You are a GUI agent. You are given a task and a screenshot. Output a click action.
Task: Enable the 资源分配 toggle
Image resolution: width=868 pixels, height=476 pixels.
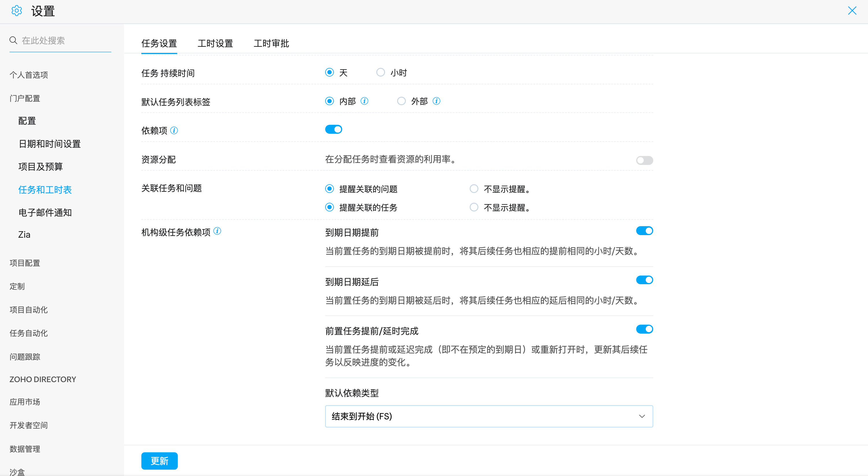(x=644, y=160)
